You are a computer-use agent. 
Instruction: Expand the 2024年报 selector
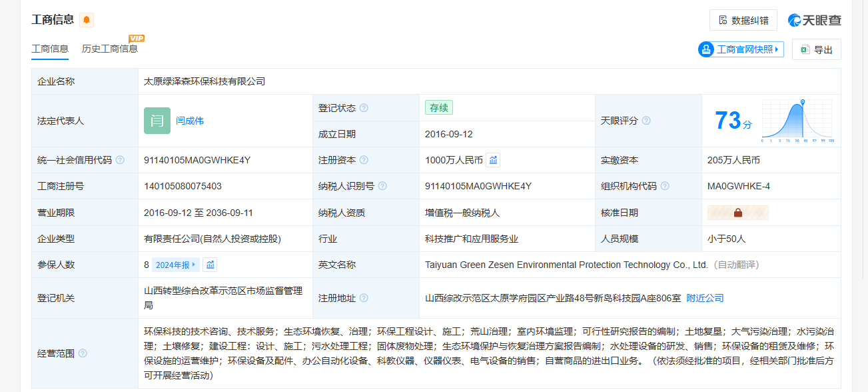pyautogui.click(x=176, y=265)
